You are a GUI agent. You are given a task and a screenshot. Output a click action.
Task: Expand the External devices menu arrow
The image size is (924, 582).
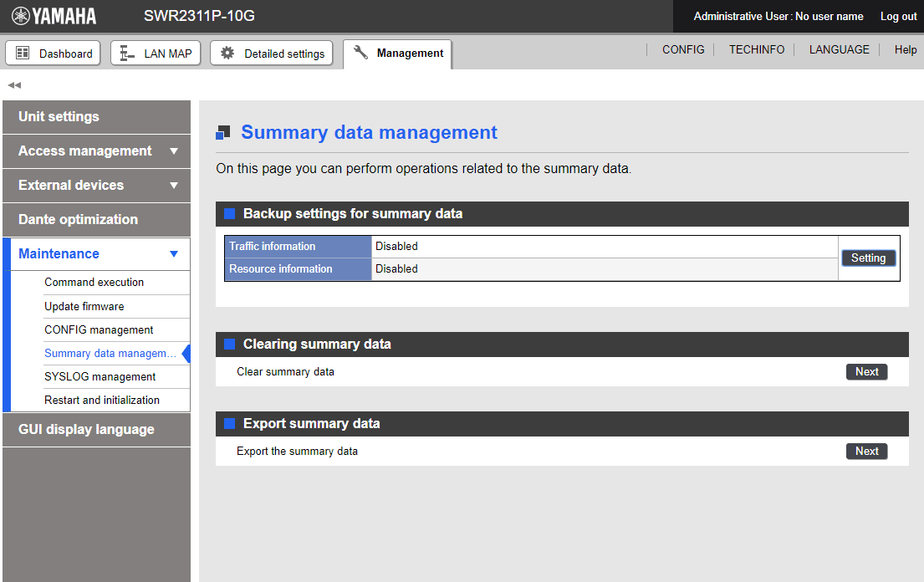(x=174, y=186)
